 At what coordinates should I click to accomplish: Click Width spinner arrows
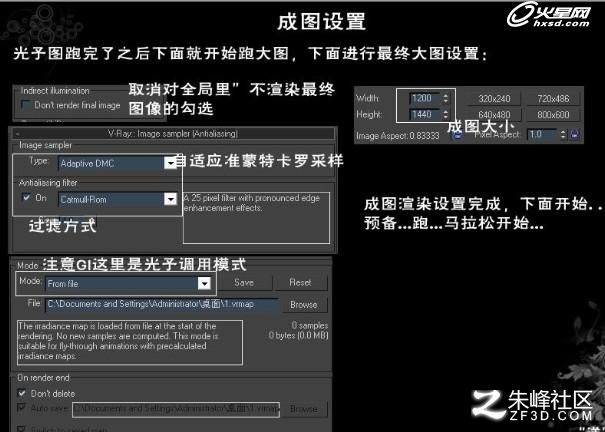446,98
